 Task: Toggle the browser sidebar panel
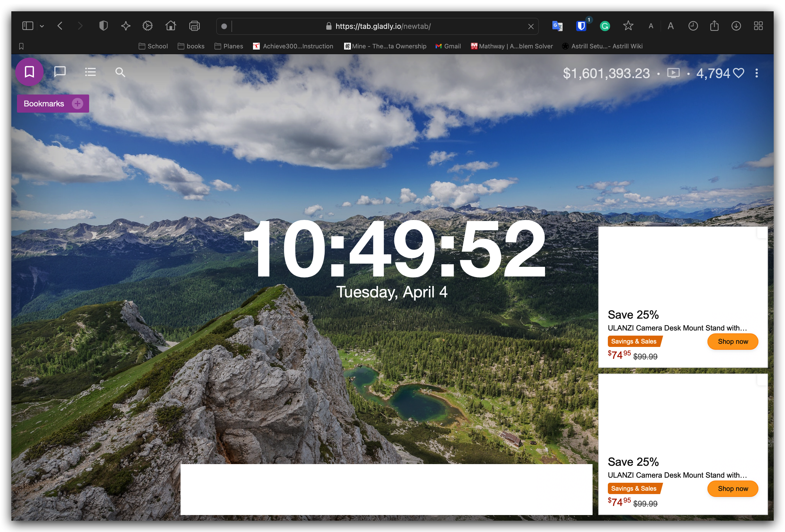[28, 26]
